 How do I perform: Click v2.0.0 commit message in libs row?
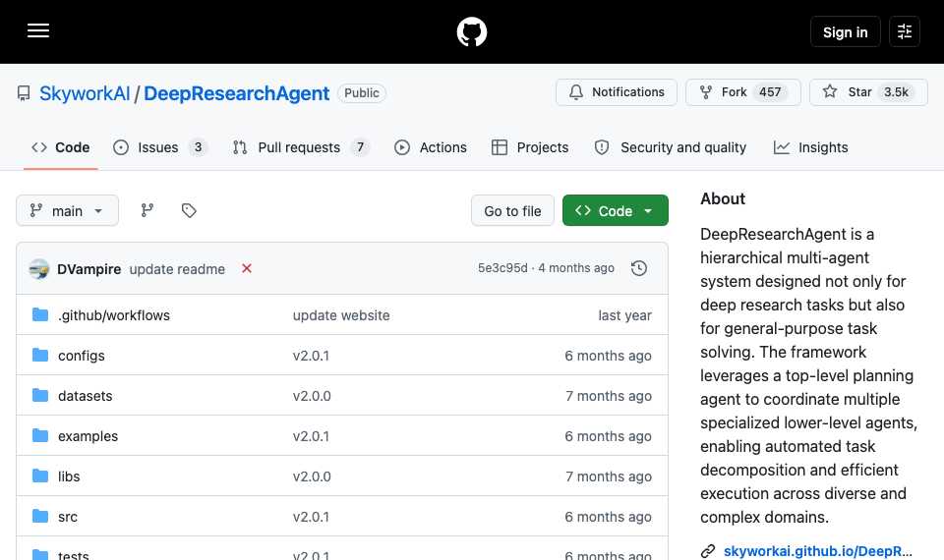pyautogui.click(x=312, y=476)
